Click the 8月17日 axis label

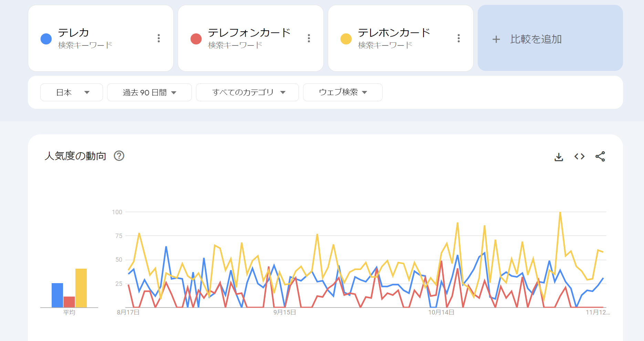128,312
